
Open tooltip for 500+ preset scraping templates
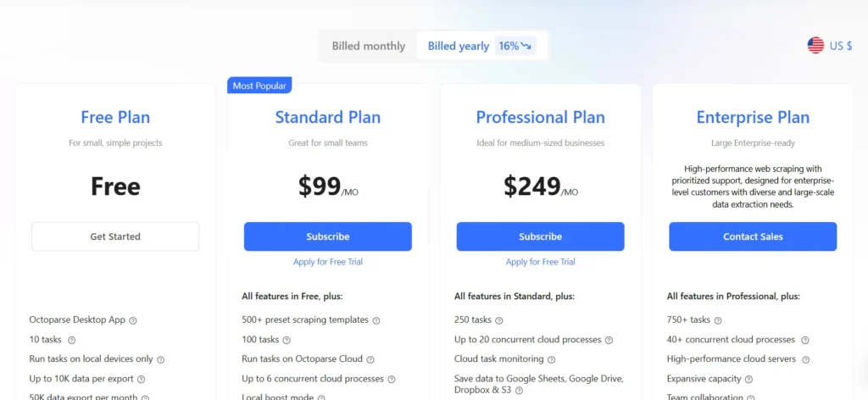376,320
